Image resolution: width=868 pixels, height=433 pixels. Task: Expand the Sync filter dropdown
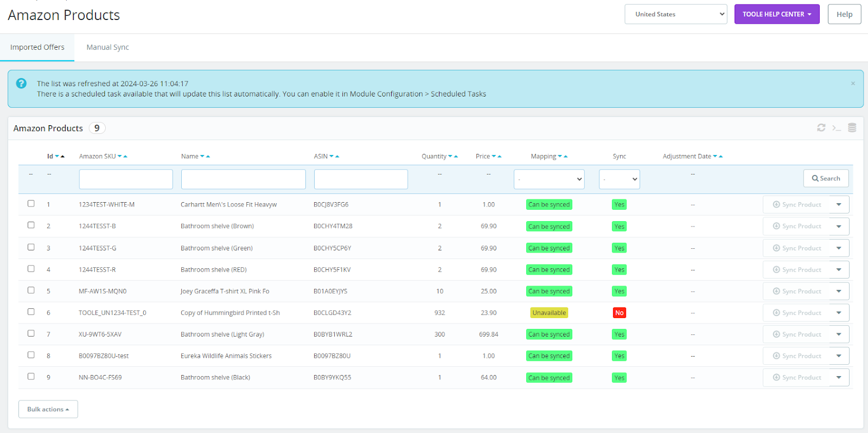coord(619,179)
